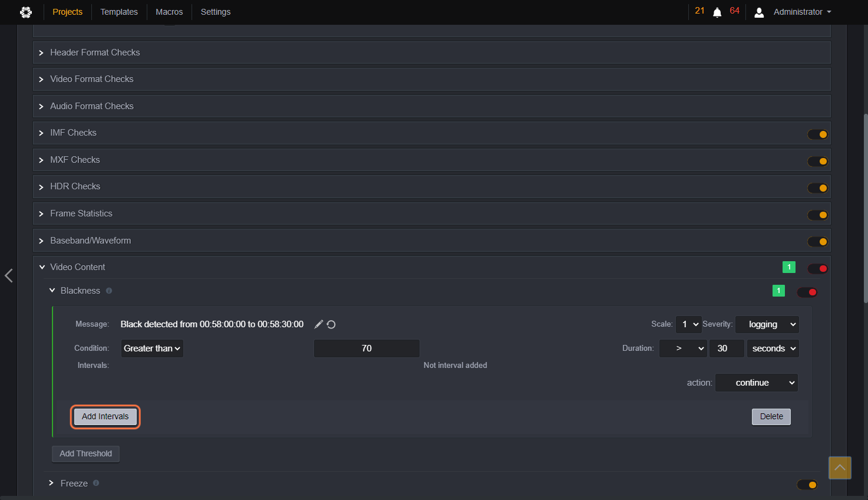The image size is (868, 500).
Task: Toggle Video Content switch
Action: pos(818,269)
